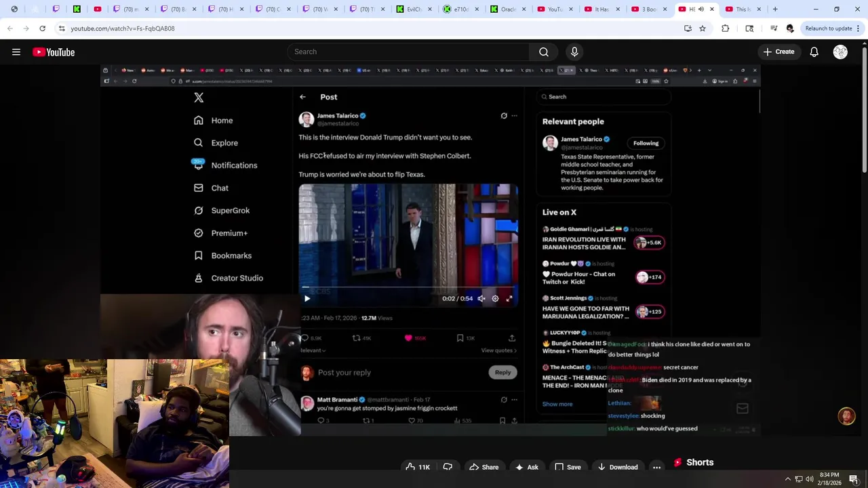Screen dimensions: 868x488
Task: Switch to the Oracle tab
Action: click(507, 9)
